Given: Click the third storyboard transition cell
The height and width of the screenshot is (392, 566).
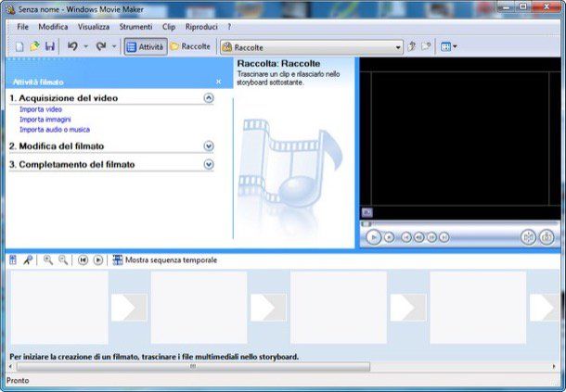Looking at the screenshot, I should point(408,308).
